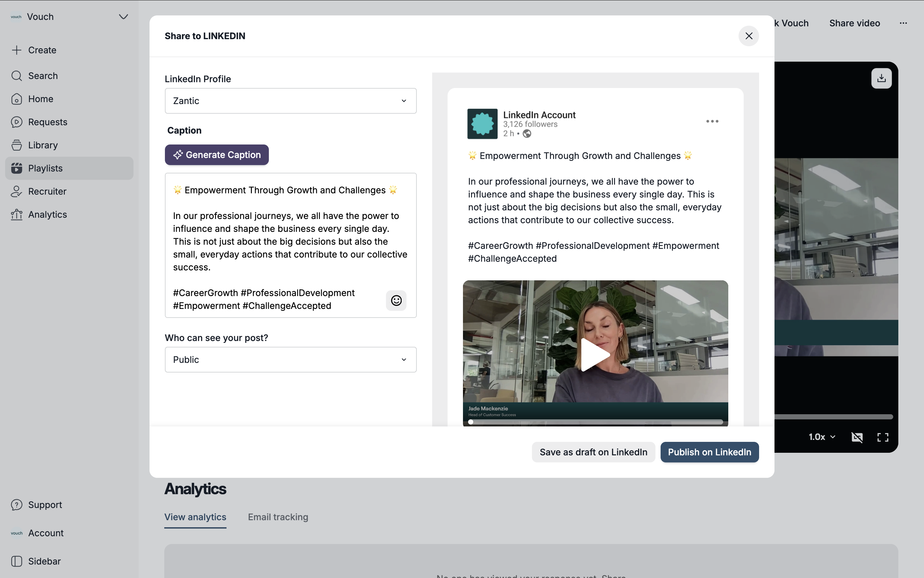Toggle the Sidebar collapse icon

point(16,561)
